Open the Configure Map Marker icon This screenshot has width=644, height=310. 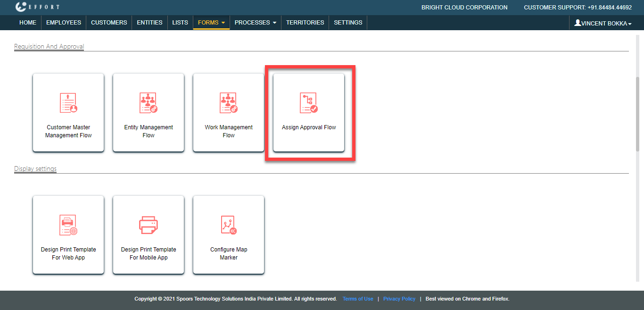pyautogui.click(x=229, y=225)
